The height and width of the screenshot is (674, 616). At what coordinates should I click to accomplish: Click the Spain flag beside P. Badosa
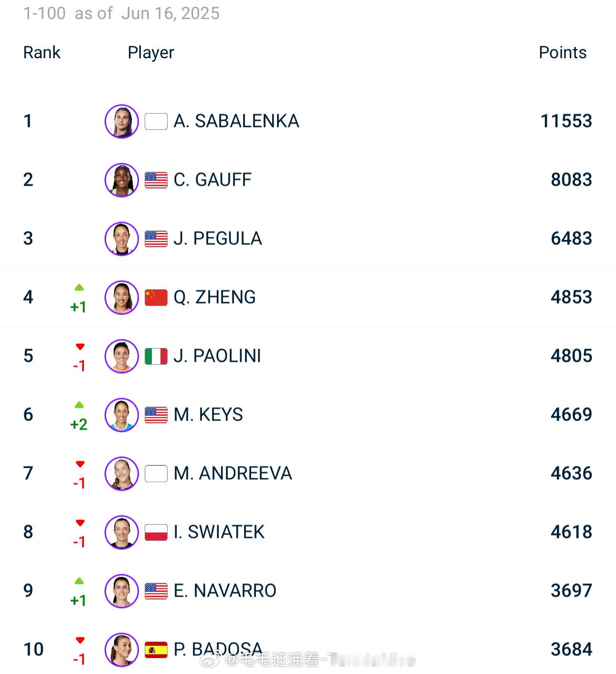coord(156,650)
